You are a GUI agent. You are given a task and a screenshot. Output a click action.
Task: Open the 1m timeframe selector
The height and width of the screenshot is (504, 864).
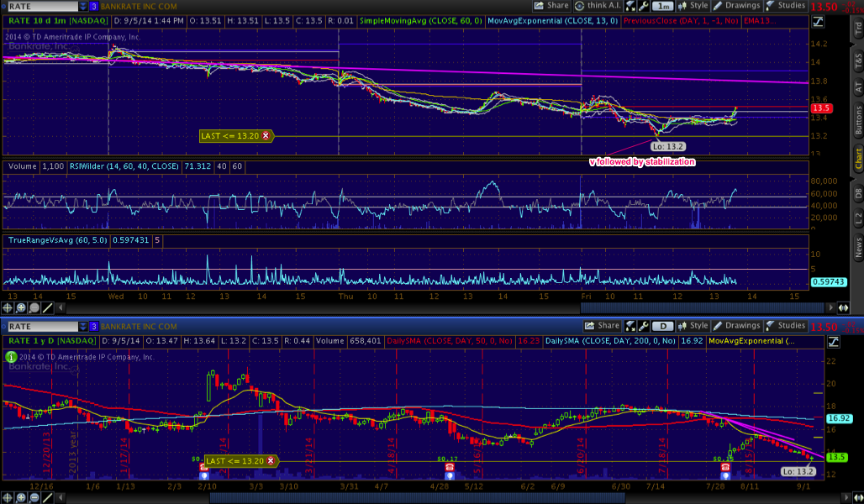pyautogui.click(x=662, y=6)
